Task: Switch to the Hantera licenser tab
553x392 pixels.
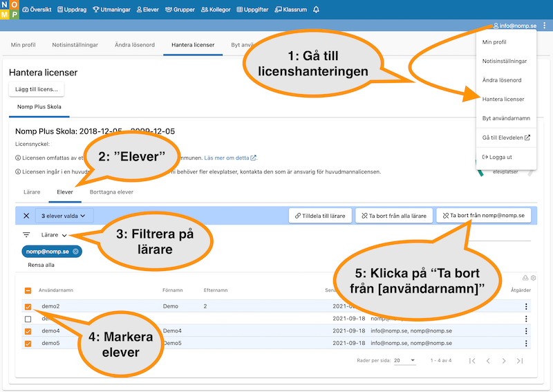Action: click(x=193, y=45)
